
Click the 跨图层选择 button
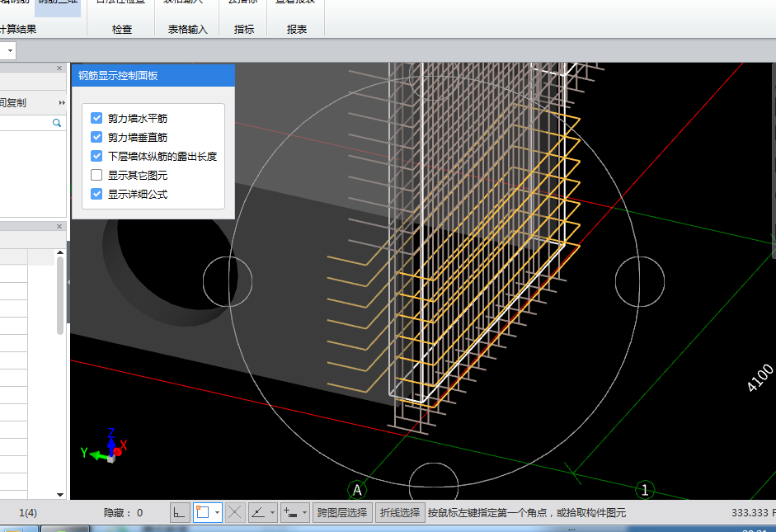pyautogui.click(x=342, y=513)
